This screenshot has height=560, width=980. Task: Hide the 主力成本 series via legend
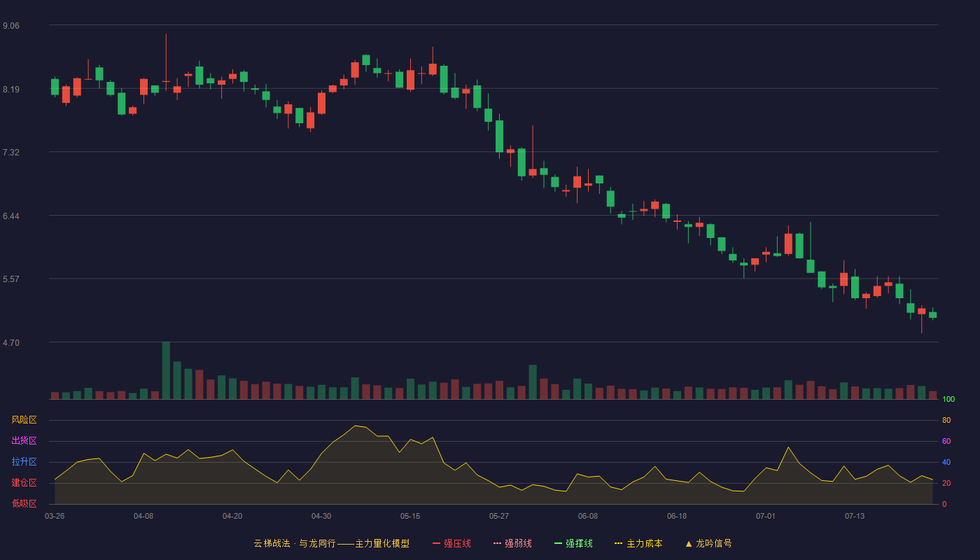638,543
